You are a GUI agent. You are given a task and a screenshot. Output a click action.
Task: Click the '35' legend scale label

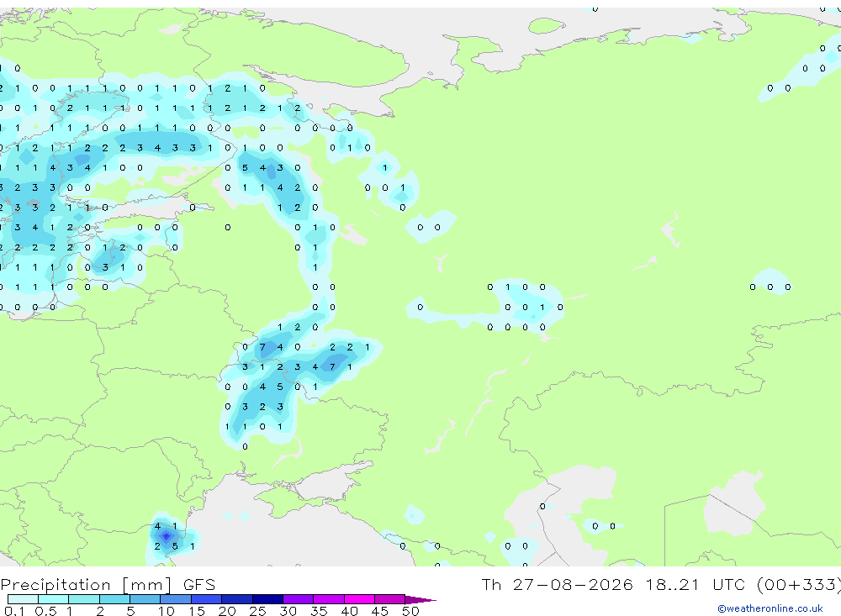(319, 611)
